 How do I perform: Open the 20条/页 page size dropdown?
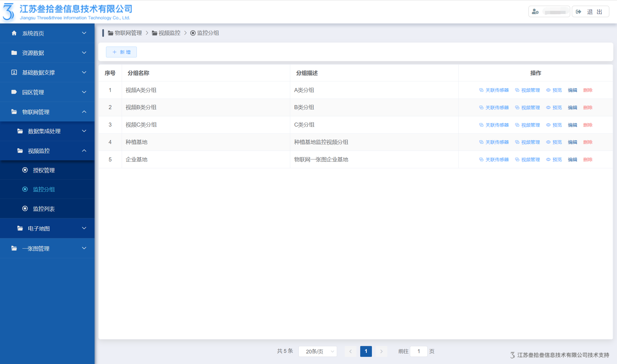(x=318, y=351)
